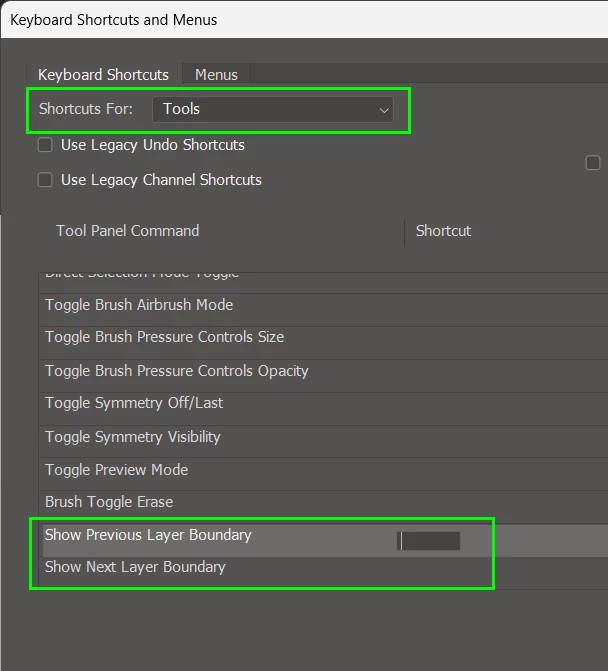Enable Use Legacy Channel Shortcuts checkbox
Screen dimensions: 608x671
(x=45, y=180)
